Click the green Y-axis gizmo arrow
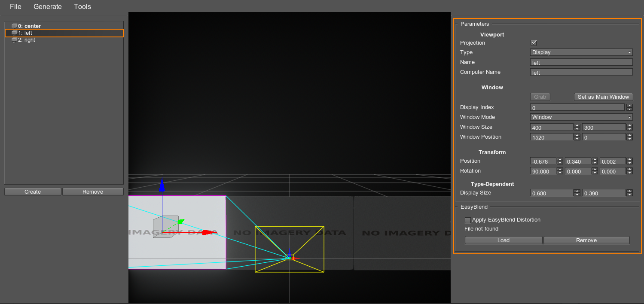This screenshot has width=644, height=304. [x=181, y=222]
